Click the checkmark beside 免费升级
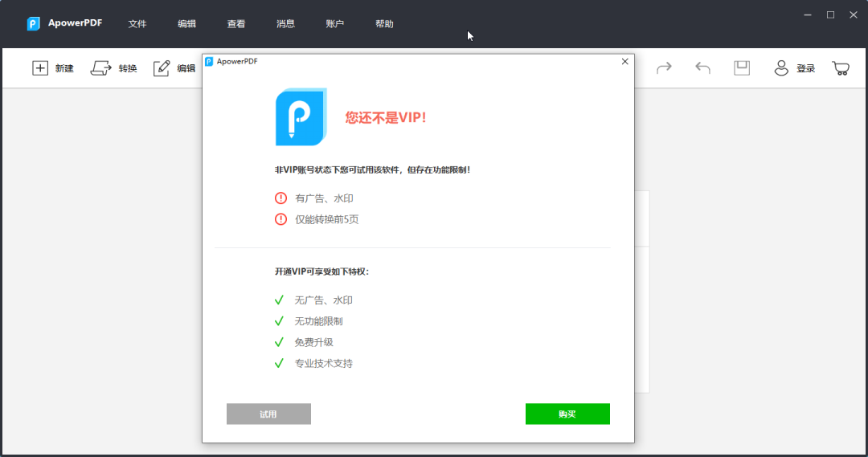Screen dimensions: 868x457 [279, 342]
